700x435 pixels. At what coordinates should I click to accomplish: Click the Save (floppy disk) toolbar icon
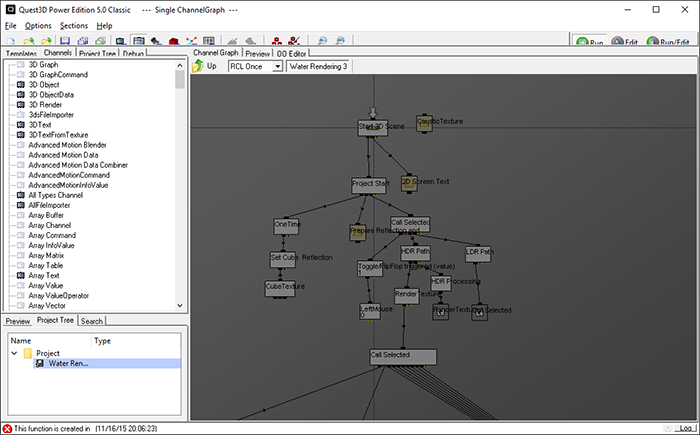pyautogui.click(x=65, y=41)
